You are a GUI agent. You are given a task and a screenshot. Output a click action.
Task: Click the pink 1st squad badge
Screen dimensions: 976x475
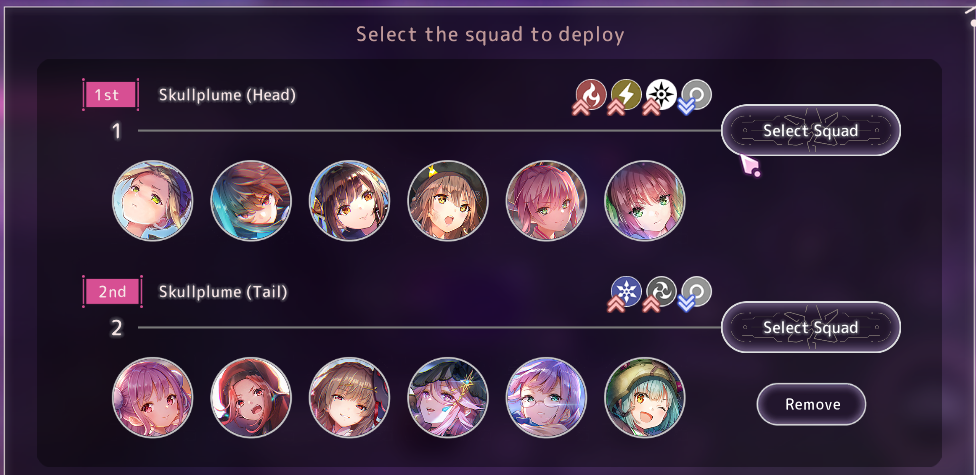pyautogui.click(x=110, y=95)
